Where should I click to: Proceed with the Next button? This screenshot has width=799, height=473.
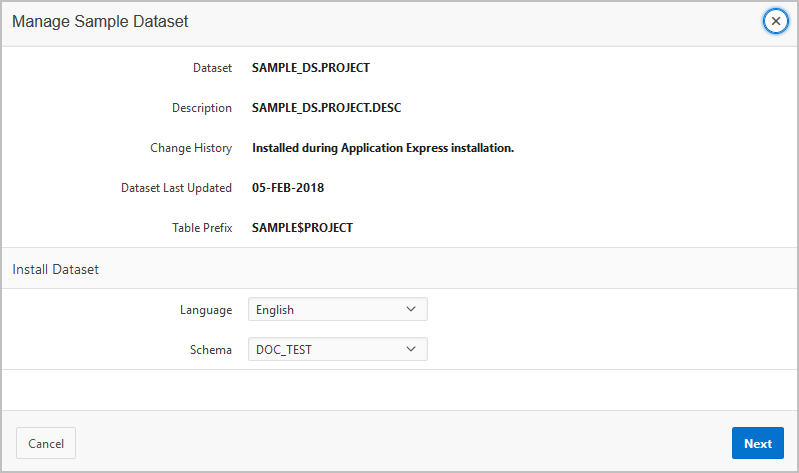pyautogui.click(x=757, y=443)
